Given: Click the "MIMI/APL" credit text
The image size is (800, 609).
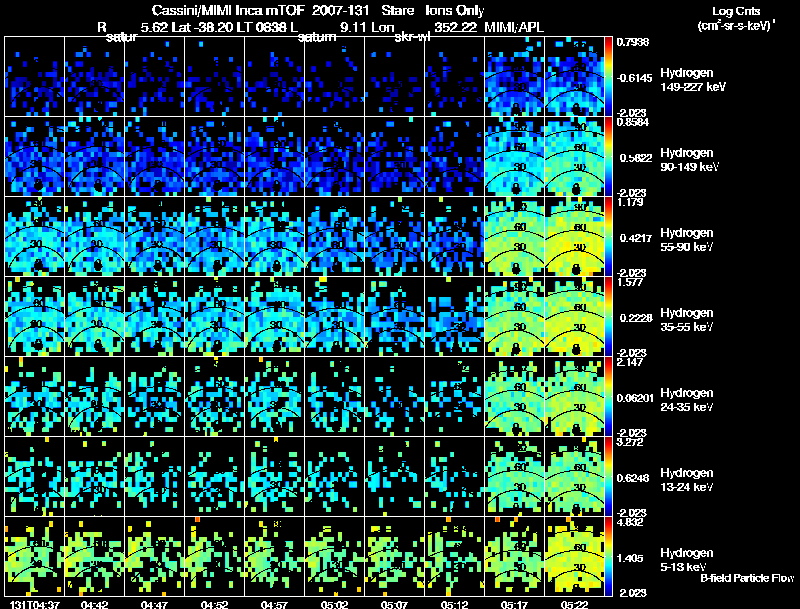Looking at the screenshot, I should pos(514,27).
